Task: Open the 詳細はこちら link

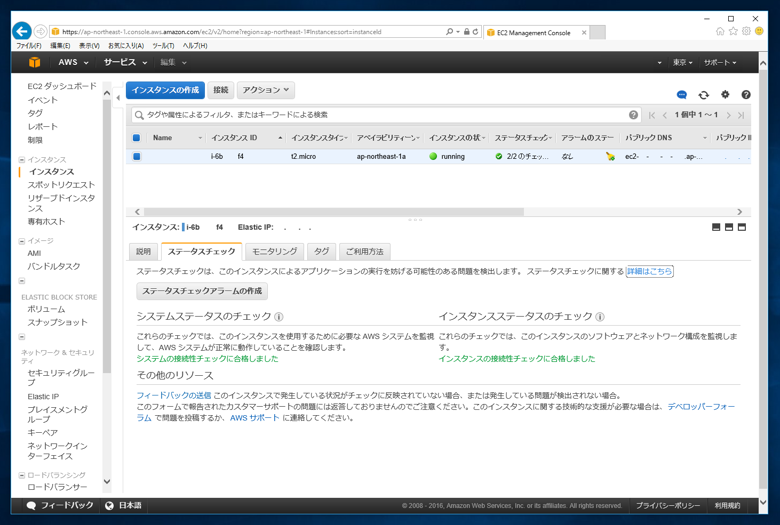Action: pos(649,271)
